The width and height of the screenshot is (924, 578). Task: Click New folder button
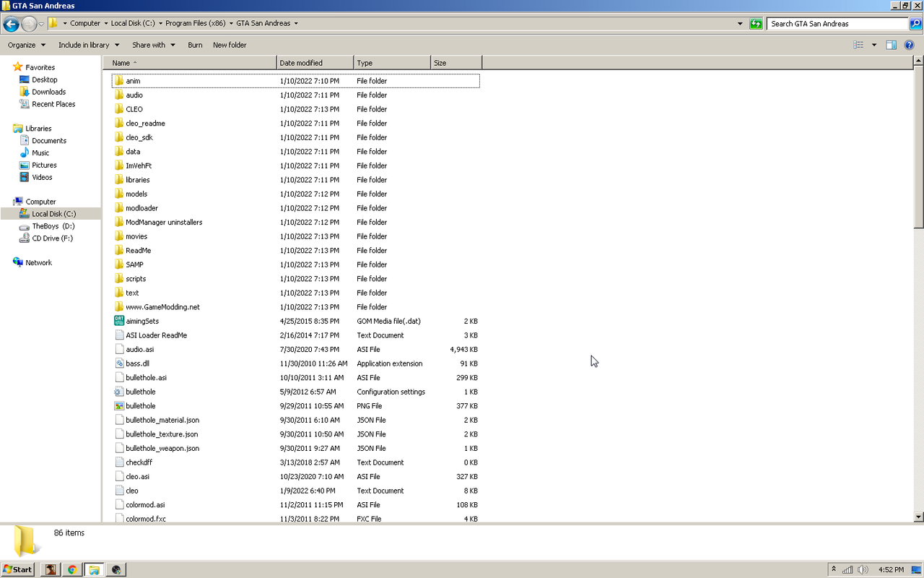click(230, 45)
